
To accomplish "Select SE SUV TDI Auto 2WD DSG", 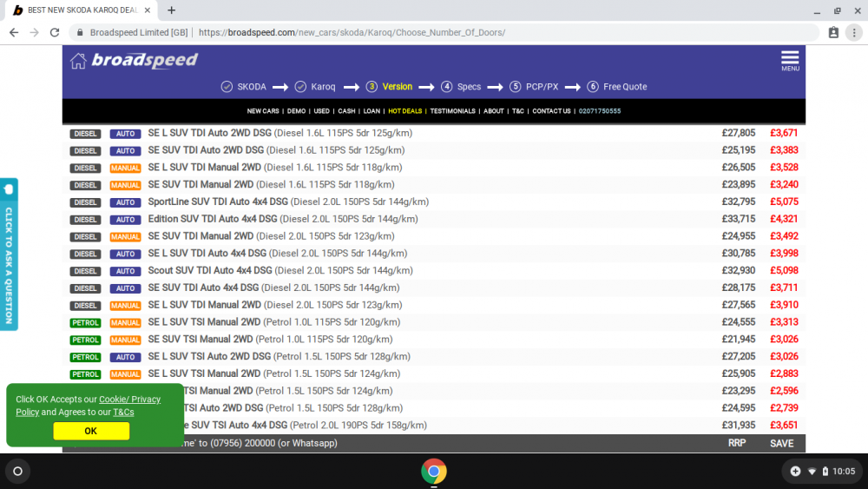I will (x=276, y=150).
